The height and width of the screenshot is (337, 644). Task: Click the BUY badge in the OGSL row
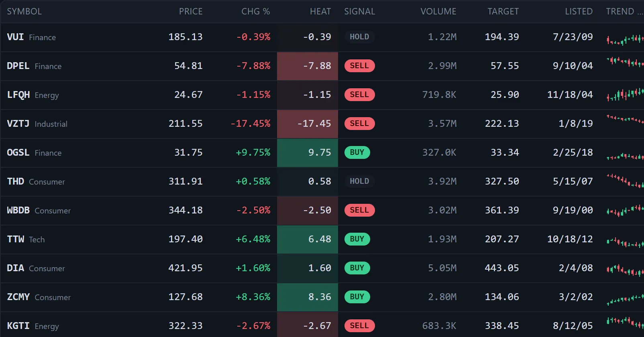pos(357,152)
